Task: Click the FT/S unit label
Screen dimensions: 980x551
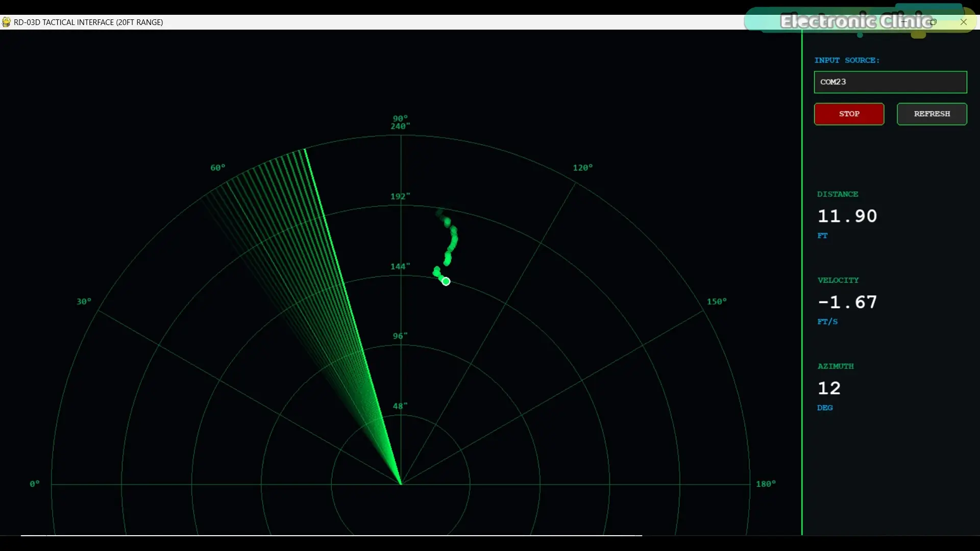Action: (827, 322)
